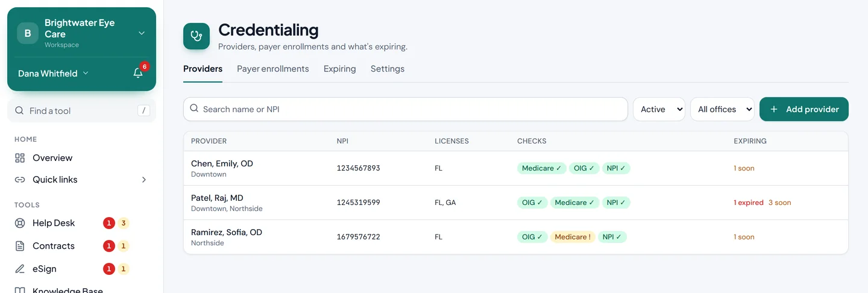Click Help Desk yellow badge 3
Image resolution: width=868 pixels, height=293 pixels.
pyautogui.click(x=123, y=223)
